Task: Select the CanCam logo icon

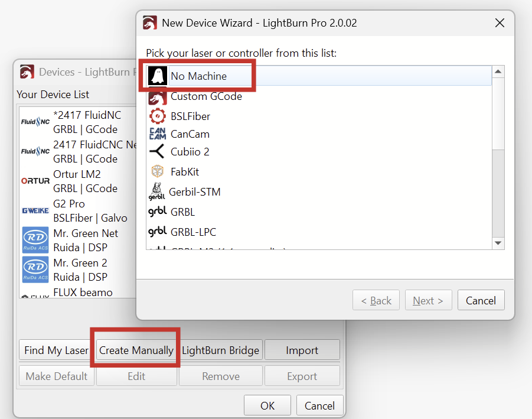Action: click(157, 134)
